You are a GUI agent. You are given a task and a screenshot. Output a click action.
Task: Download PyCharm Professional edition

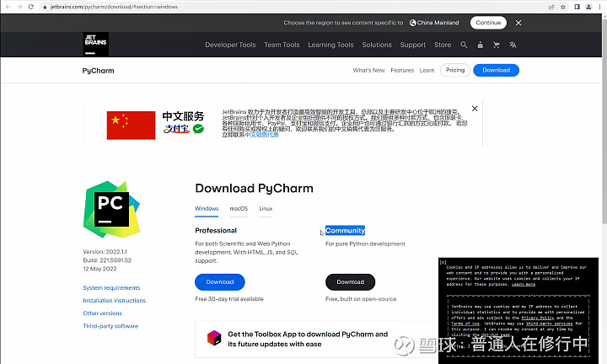click(x=219, y=282)
